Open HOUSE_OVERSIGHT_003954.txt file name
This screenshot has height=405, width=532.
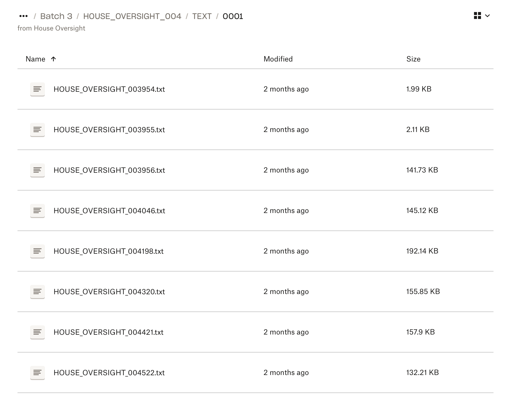pyautogui.click(x=109, y=89)
